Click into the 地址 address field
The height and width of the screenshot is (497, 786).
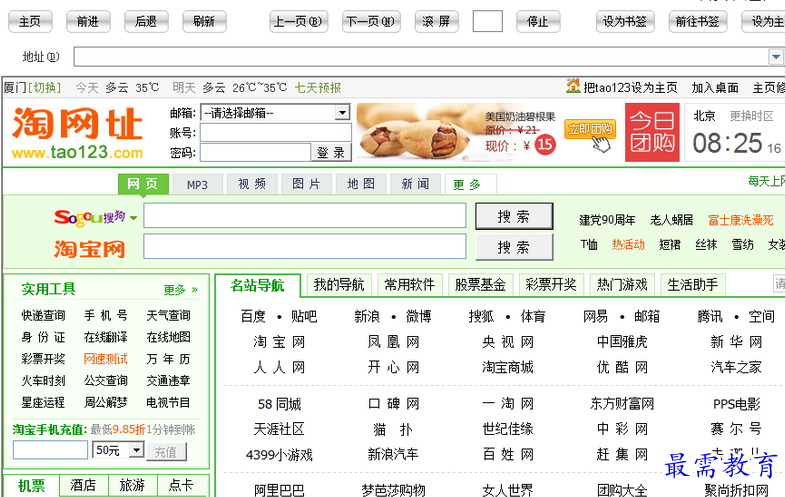[421, 57]
